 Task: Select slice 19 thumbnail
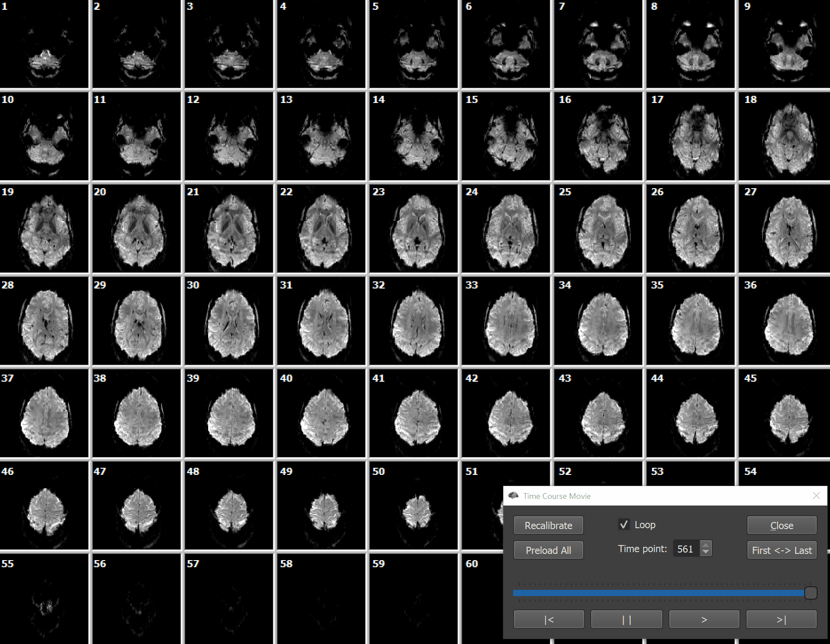tap(44, 229)
